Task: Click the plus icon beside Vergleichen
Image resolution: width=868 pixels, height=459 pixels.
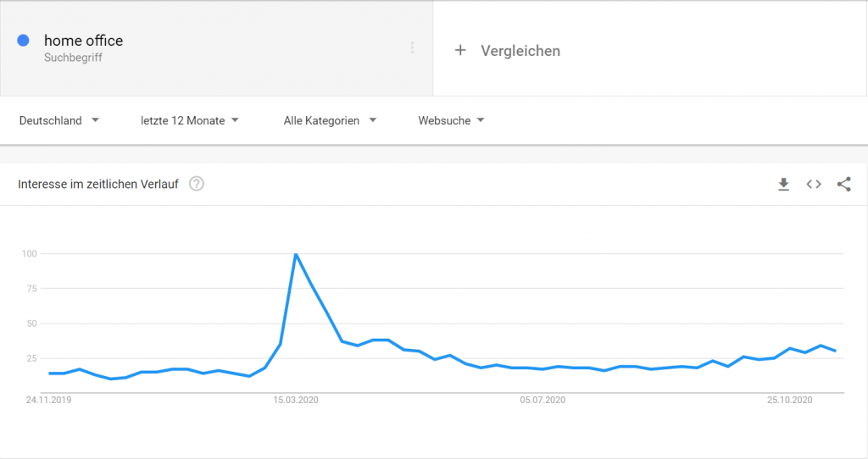Action: (x=460, y=50)
